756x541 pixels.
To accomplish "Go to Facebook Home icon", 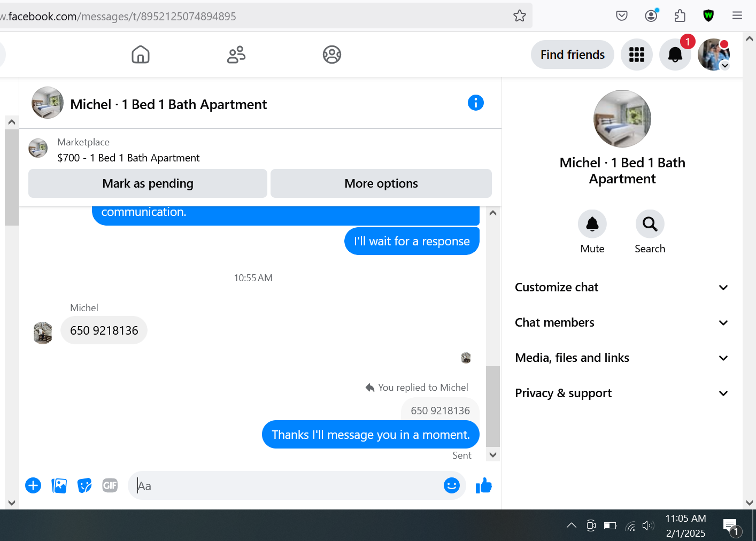I will [141, 55].
